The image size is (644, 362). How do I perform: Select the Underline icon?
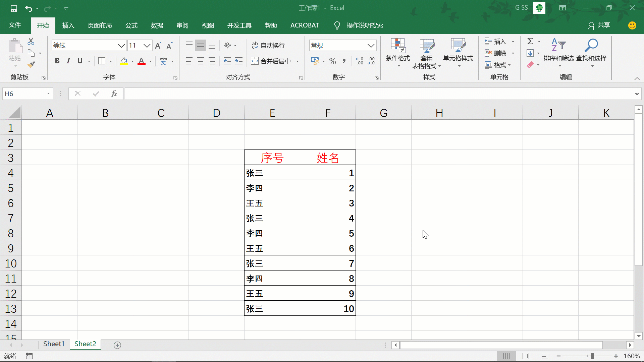click(x=80, y=61)
